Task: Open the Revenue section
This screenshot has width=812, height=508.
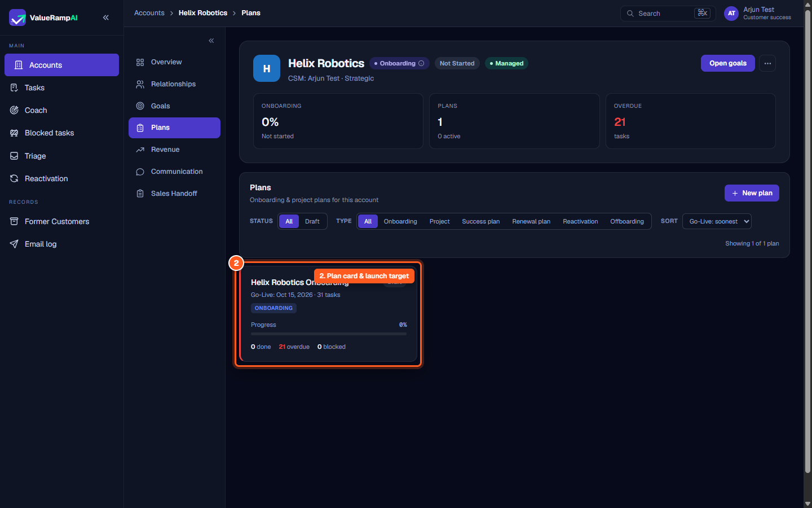Action: [x=174, y=150]
